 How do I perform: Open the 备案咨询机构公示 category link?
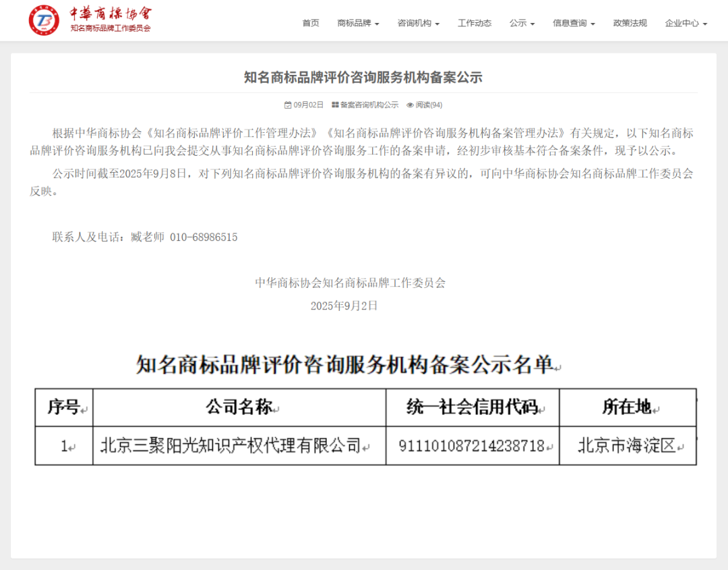(x=369, y=105)
